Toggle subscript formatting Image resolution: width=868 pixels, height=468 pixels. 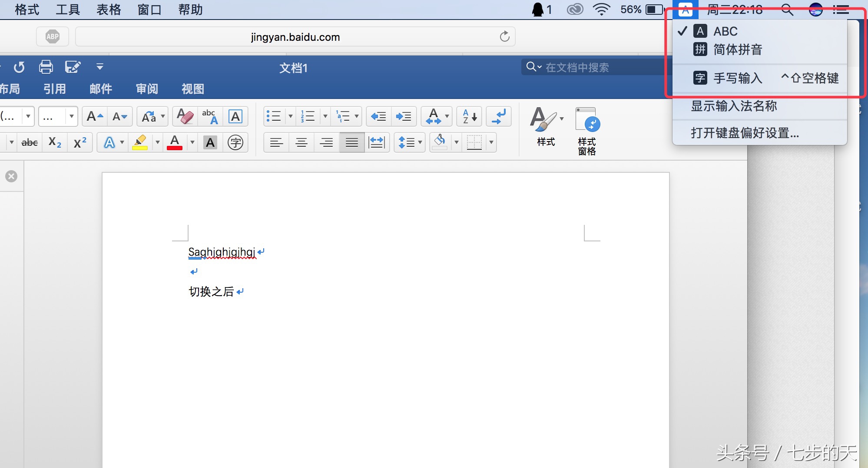pyautogui.click(x=55, y=142)
